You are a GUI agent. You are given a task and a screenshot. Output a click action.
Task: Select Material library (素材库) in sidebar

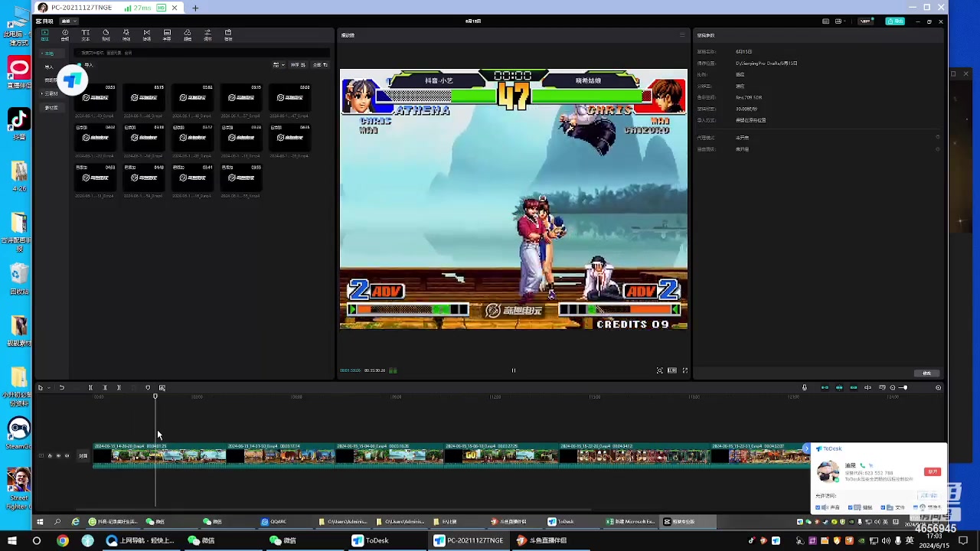(51, 108)
